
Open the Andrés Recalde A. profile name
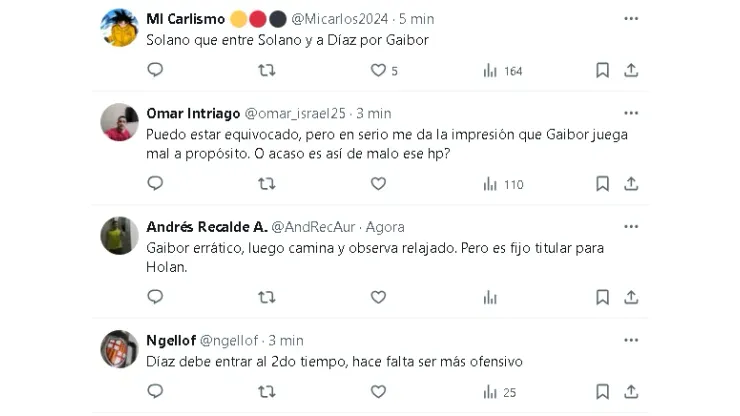pyautogui.click(x=205, y=227)
